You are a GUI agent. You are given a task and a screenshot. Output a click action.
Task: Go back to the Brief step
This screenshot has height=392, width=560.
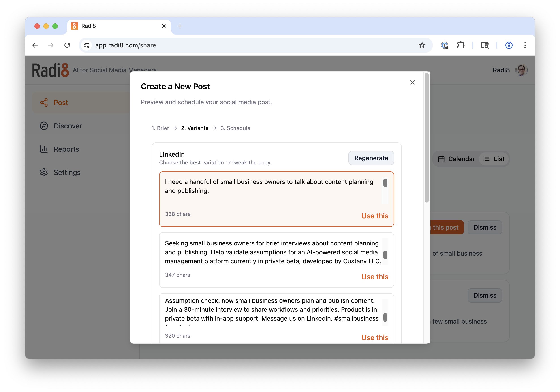click(x=160, y=128)
